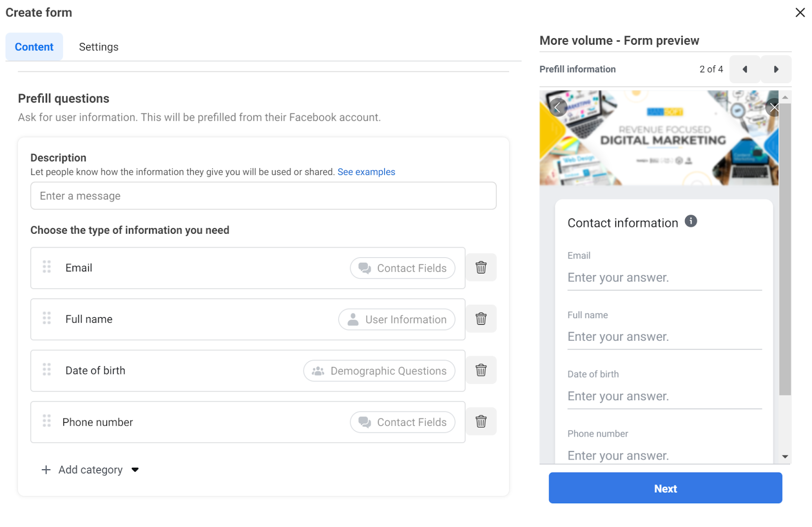Open the See examples link
This screenshot has height=527, width=812.
pos(366,172)
